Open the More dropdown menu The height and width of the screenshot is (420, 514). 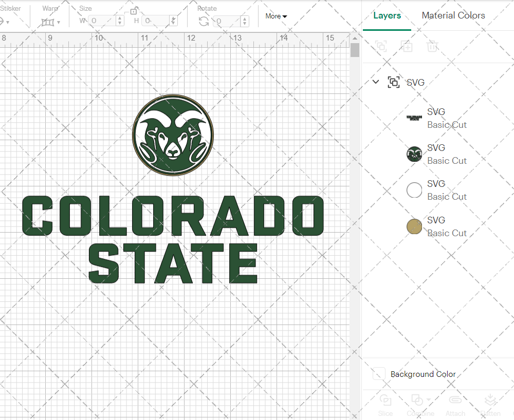click(x=276, y=16)
